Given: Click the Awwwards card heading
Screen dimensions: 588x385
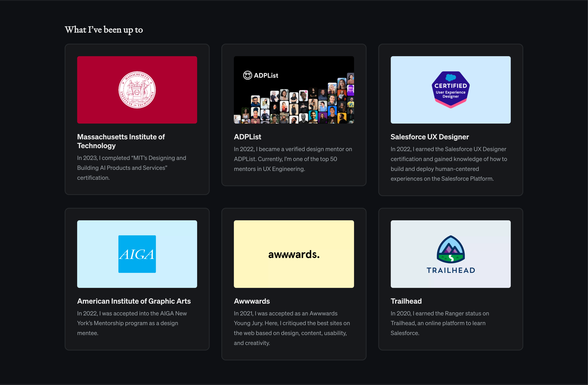Looking at the screenshot, I should pos(252,301).
